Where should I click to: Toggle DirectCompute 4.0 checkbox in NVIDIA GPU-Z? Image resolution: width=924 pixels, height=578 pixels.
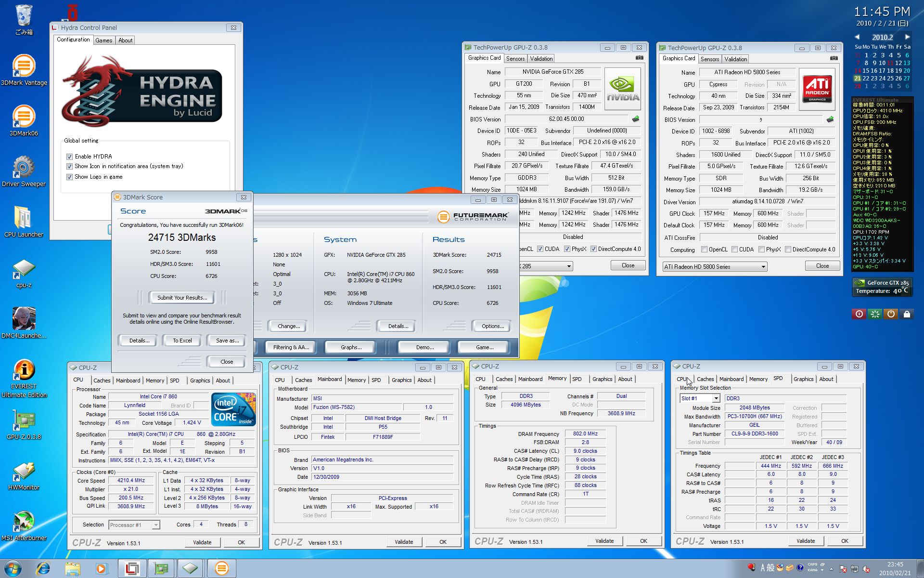click(593, 249)
